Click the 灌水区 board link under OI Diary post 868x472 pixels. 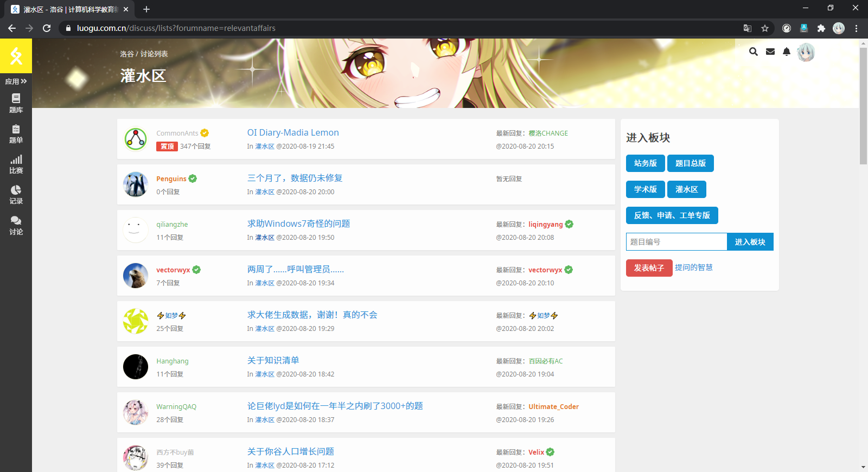point(265,146)
